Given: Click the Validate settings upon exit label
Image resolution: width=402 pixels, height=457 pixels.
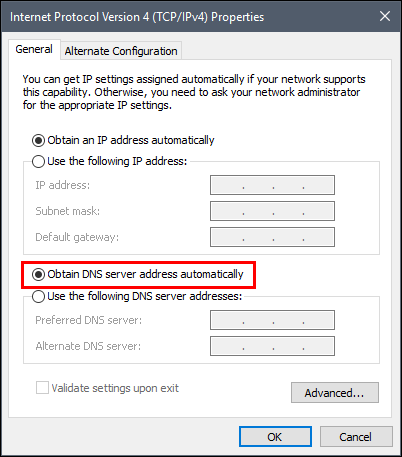Looking at the screenshot, I should point(115,388).
